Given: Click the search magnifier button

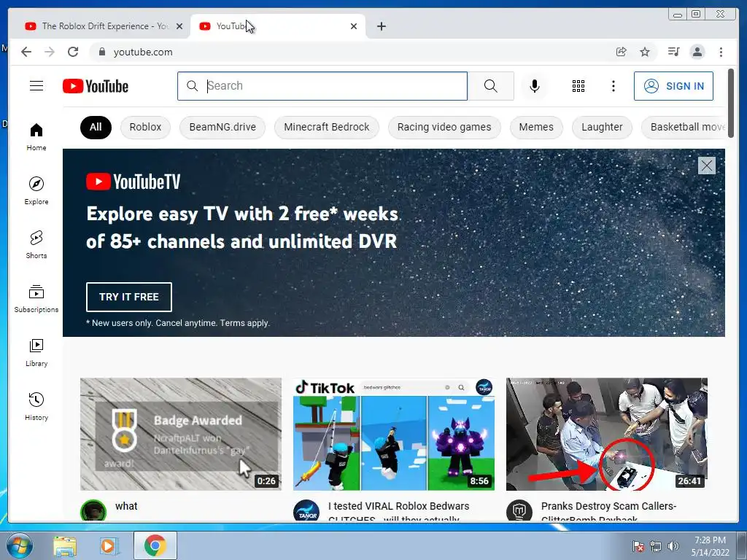Looking at the screenshot, I should [491, 86].
